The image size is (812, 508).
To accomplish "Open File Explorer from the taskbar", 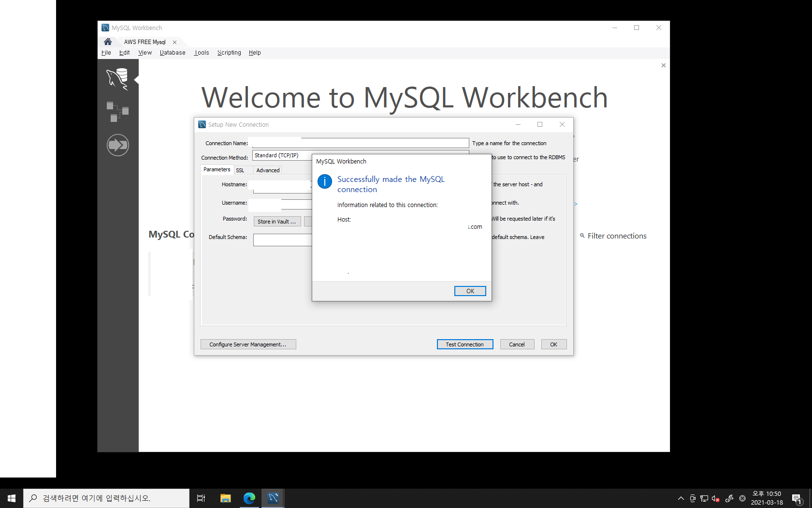I will point(226,498).
